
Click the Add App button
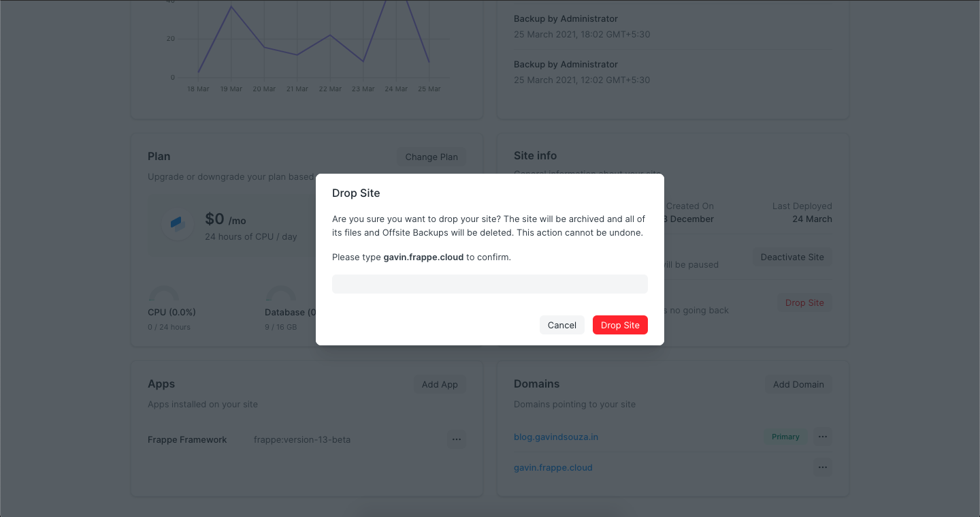coord(440,384)
